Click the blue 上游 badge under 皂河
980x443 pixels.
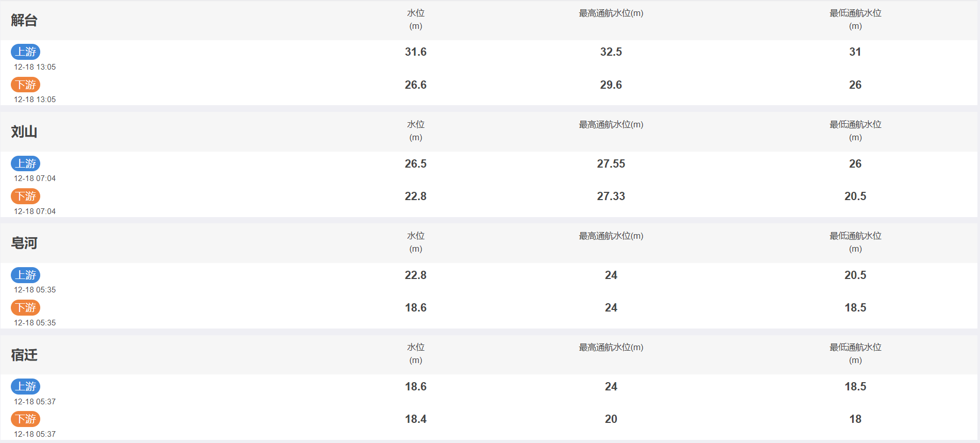point(25,275)
